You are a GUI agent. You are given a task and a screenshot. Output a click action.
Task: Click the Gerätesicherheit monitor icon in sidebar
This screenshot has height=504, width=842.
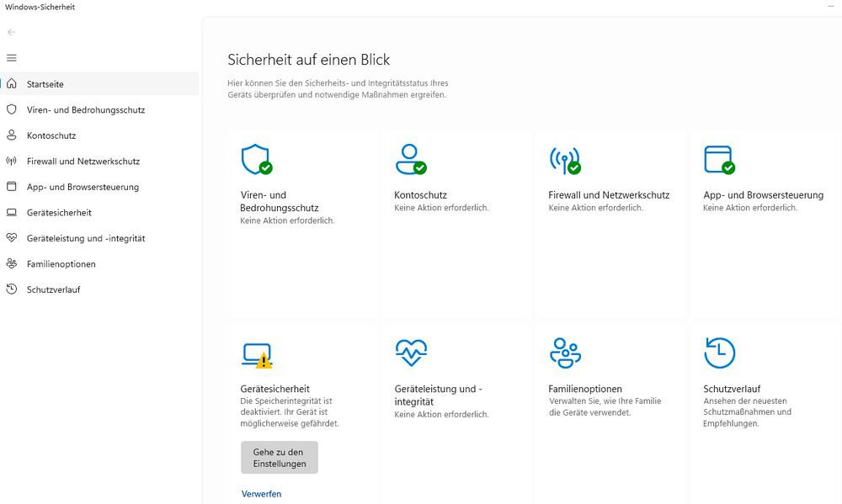click(x=12, y=212)
